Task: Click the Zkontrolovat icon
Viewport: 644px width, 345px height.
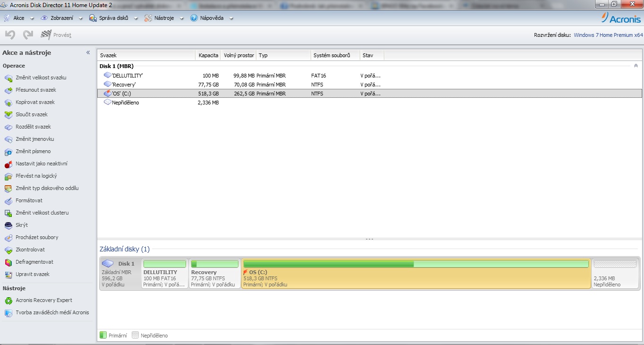Action: [8, 250]
